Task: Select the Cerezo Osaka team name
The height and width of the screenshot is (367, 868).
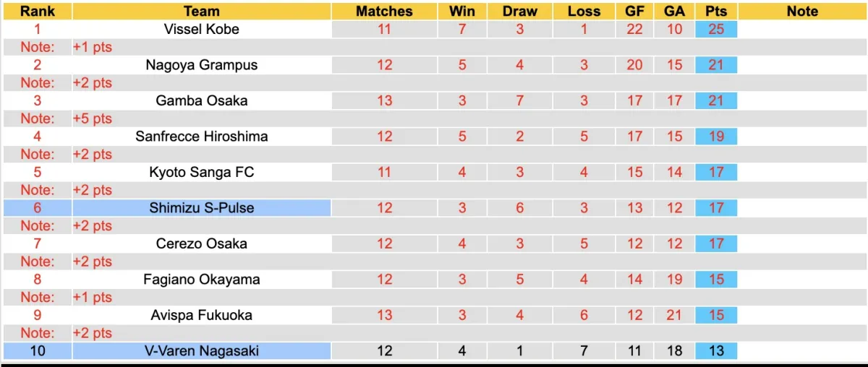Action: click(202, 243)
